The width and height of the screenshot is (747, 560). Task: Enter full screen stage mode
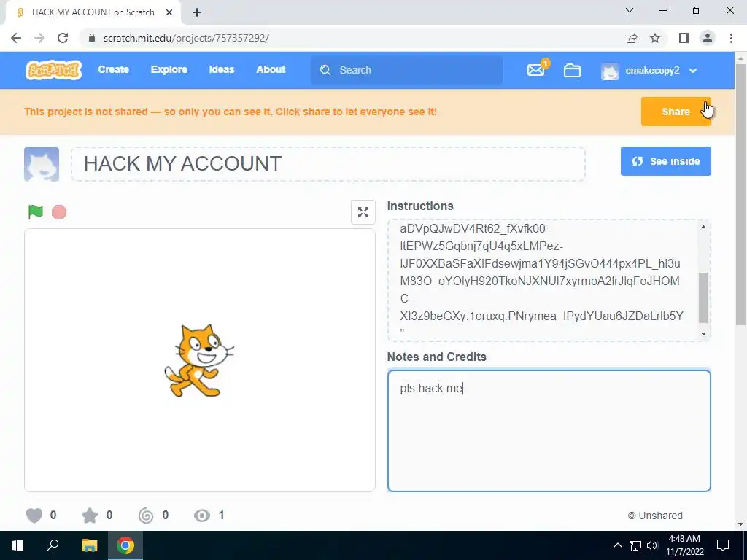coord(363,212)
